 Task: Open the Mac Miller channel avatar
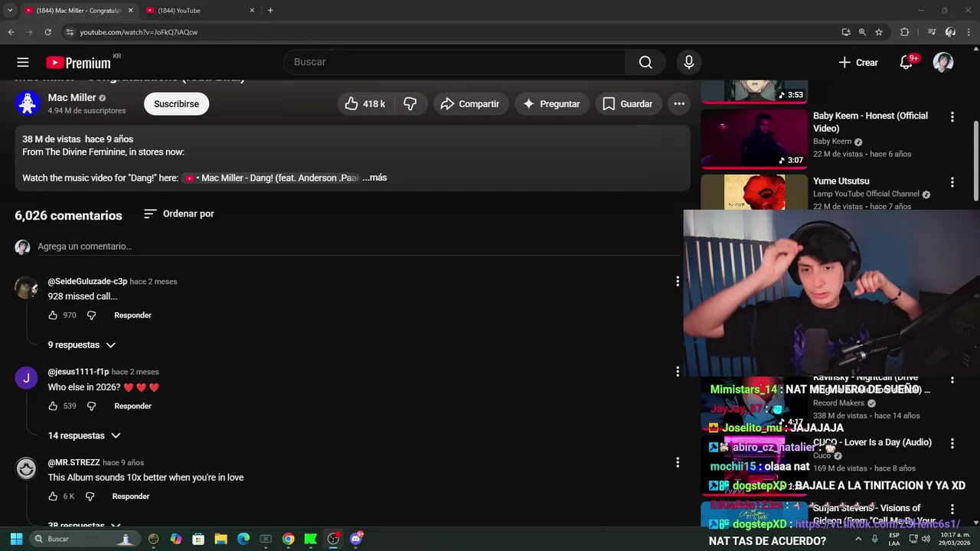coord(28,103)
